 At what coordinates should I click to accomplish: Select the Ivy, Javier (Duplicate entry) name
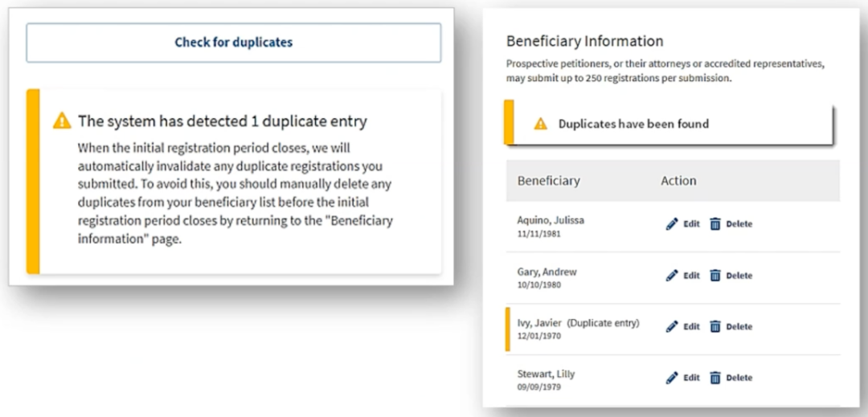point(578,323)
